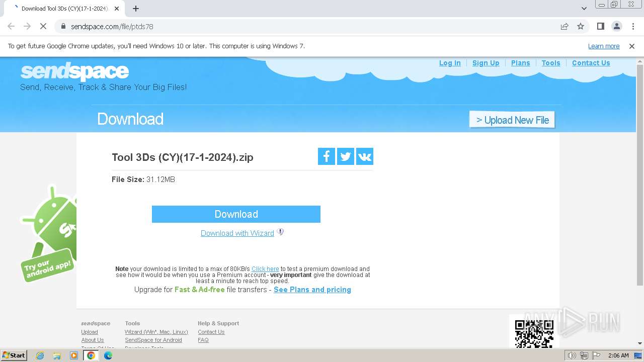Switch to Chrome in the taskbar
The width and height of the screenshot is (644, 362).
(91, 355)
